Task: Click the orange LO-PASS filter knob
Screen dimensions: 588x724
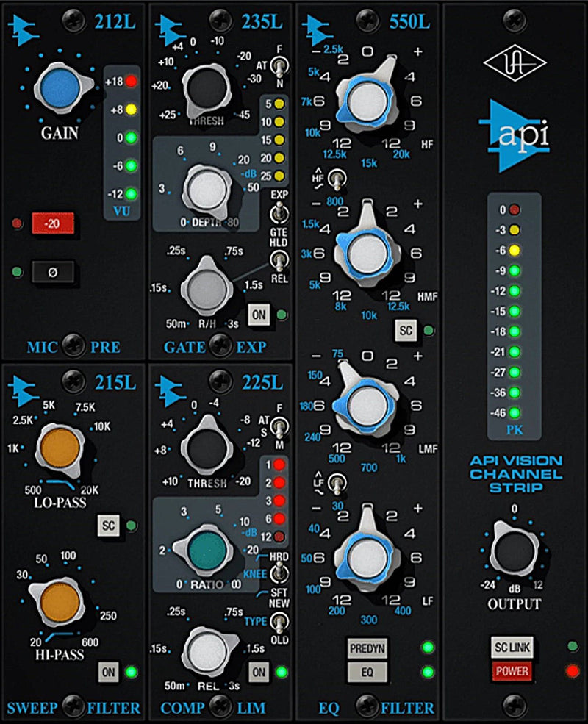Action: (60, 449)
